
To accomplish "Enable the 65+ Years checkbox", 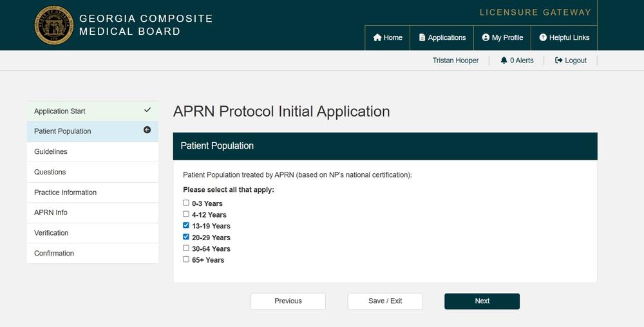I will [x=186, y=259].
